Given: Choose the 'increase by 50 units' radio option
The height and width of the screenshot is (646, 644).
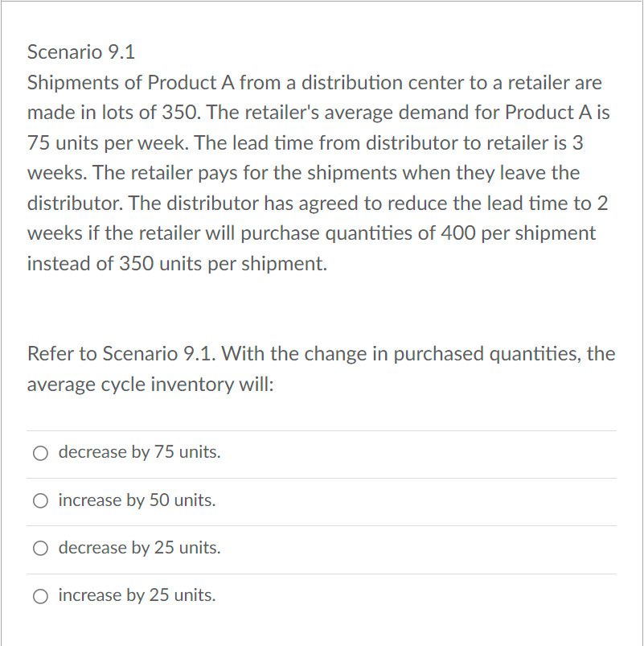Looking at the screenshot, I should (x=40, y=501).
